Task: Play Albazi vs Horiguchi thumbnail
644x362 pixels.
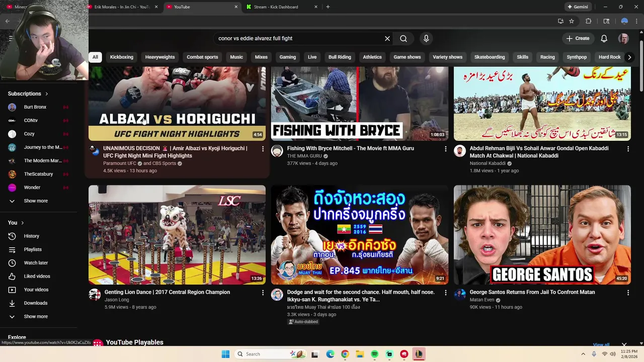Action: (x=177, y=104)
